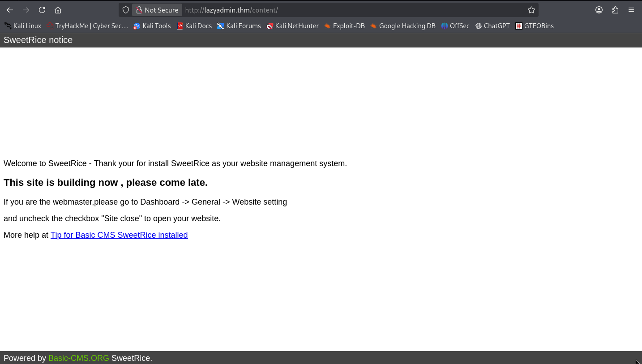Click the back navigation arrow
This screenshot has height=364, width=642.
(10, 10)
